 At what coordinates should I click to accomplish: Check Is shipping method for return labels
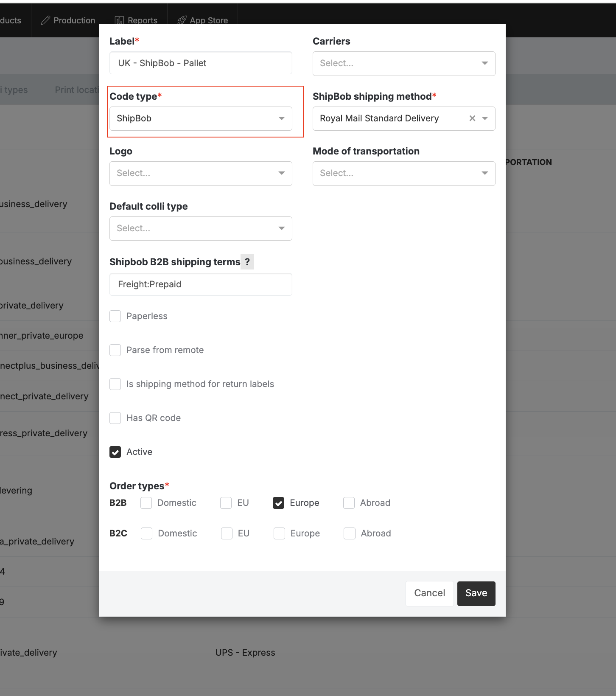coord(115,384)
